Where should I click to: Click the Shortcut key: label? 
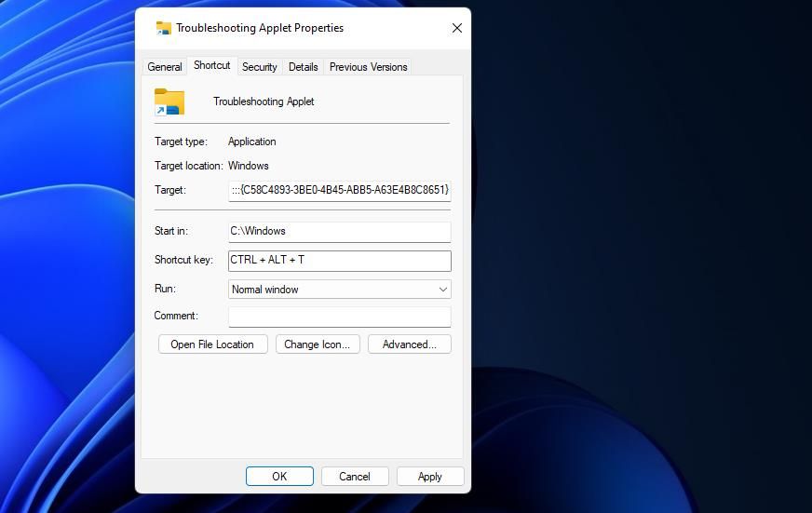coord(183,260)
